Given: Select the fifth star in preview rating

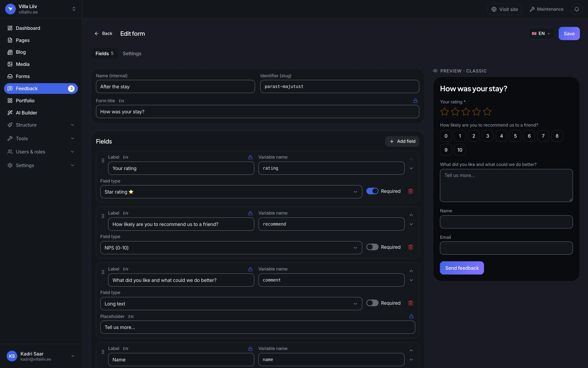Looking at the screenshot, I should (x=487, y=112).
